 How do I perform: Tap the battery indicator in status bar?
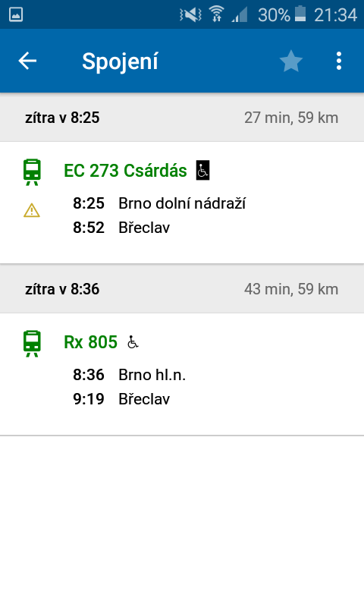[x=300, y=14]
